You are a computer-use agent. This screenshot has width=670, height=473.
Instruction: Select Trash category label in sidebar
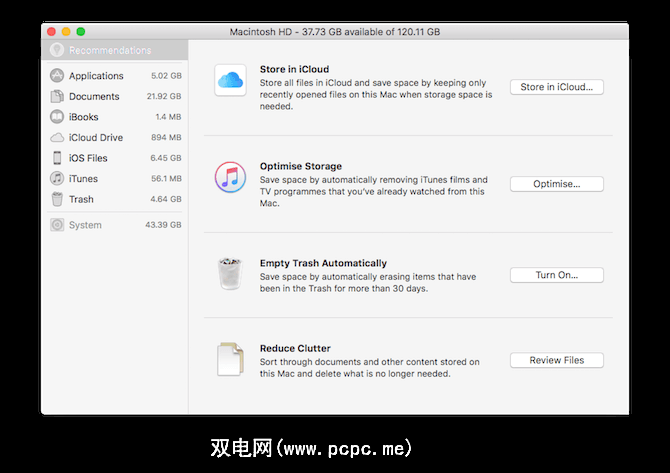coord(81,199)
